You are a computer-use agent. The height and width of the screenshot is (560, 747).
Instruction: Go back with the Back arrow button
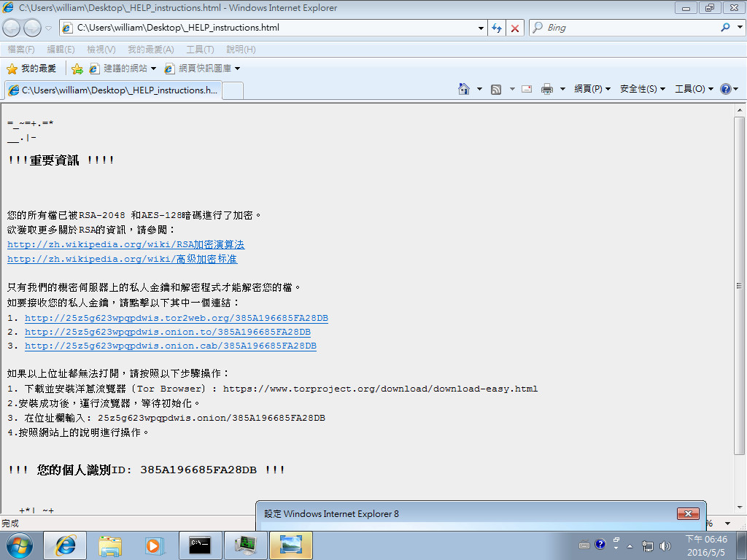click(12, 28)
